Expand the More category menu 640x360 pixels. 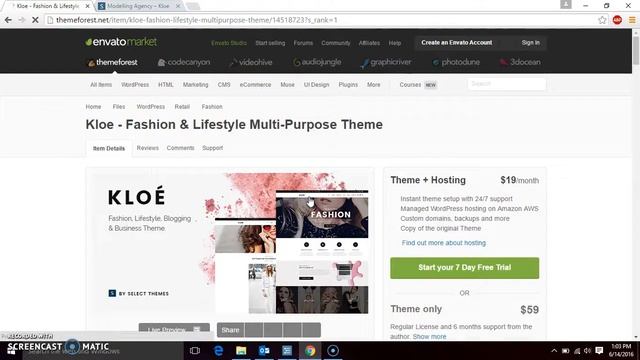373,84
